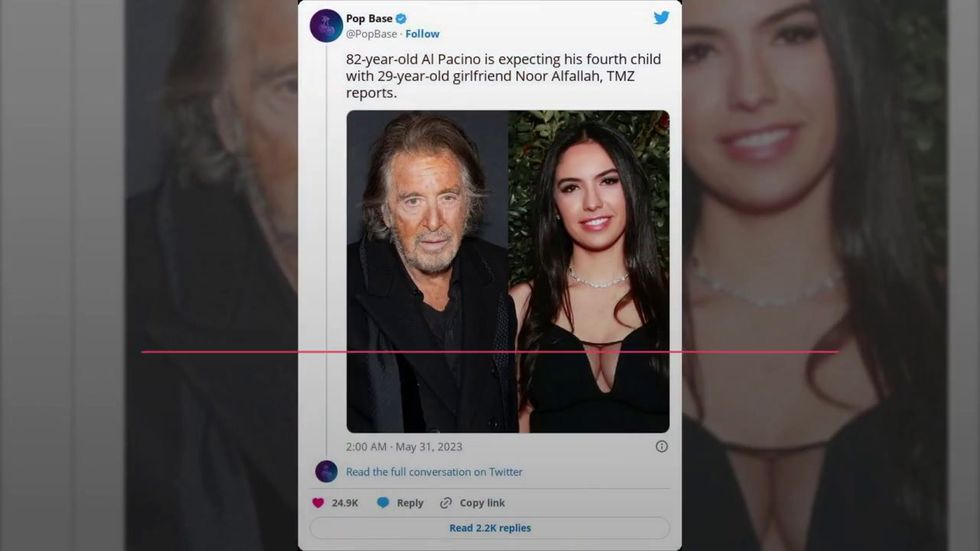Open the tweet photo of the man
Image resolution: width=980 pixels, height=551 pixels.
pos(428,272)
